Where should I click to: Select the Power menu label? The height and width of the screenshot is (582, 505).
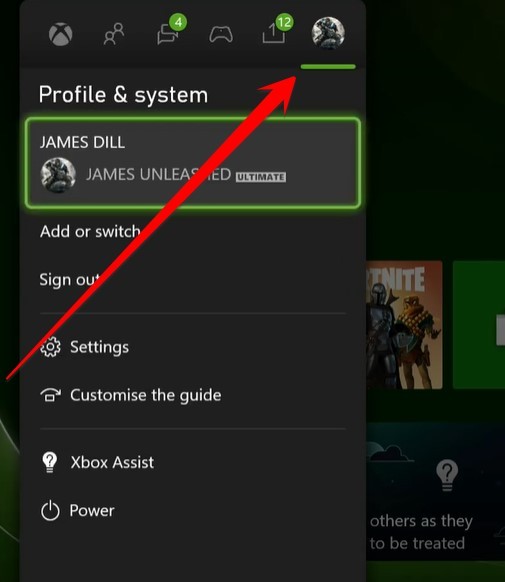(x=92, y=511)
